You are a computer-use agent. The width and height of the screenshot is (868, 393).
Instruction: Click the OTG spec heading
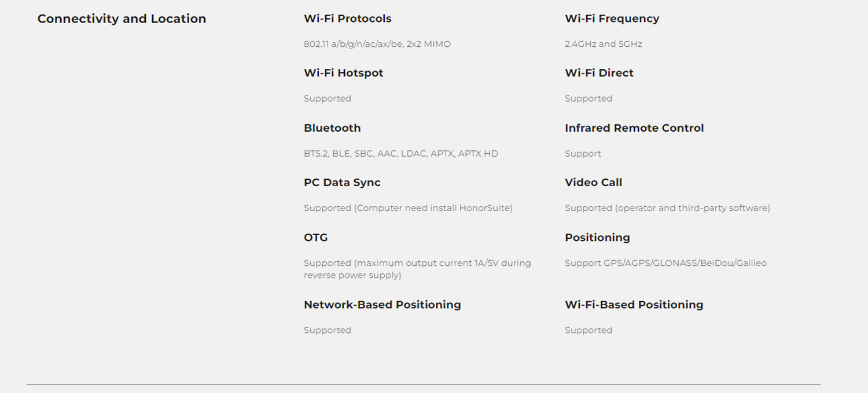coord(315,238)
